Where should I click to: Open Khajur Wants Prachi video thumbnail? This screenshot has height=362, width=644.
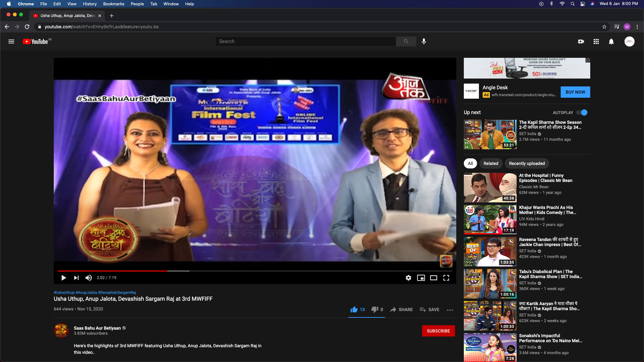490,220
